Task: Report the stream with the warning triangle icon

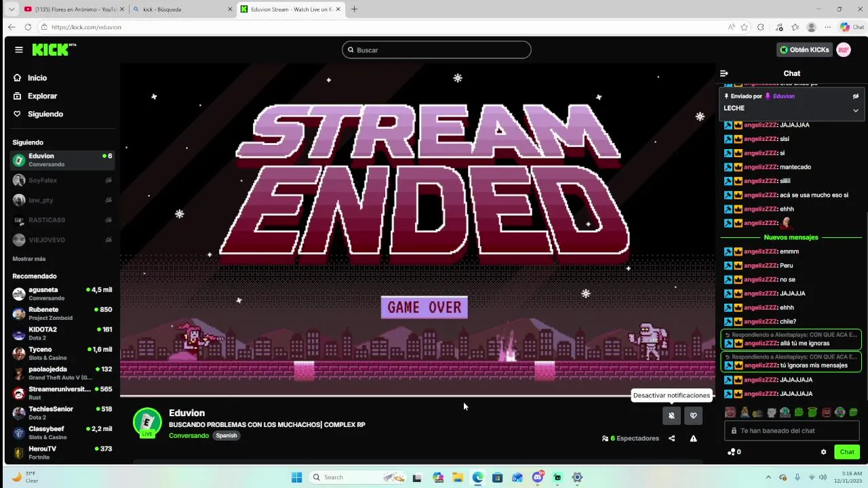Action: point(693,439)
